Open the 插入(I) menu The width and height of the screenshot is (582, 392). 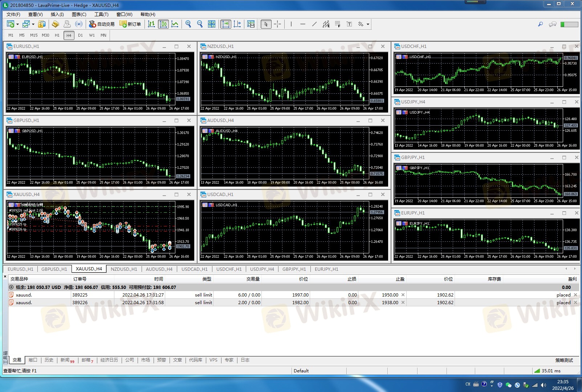[x=57, y=15]
